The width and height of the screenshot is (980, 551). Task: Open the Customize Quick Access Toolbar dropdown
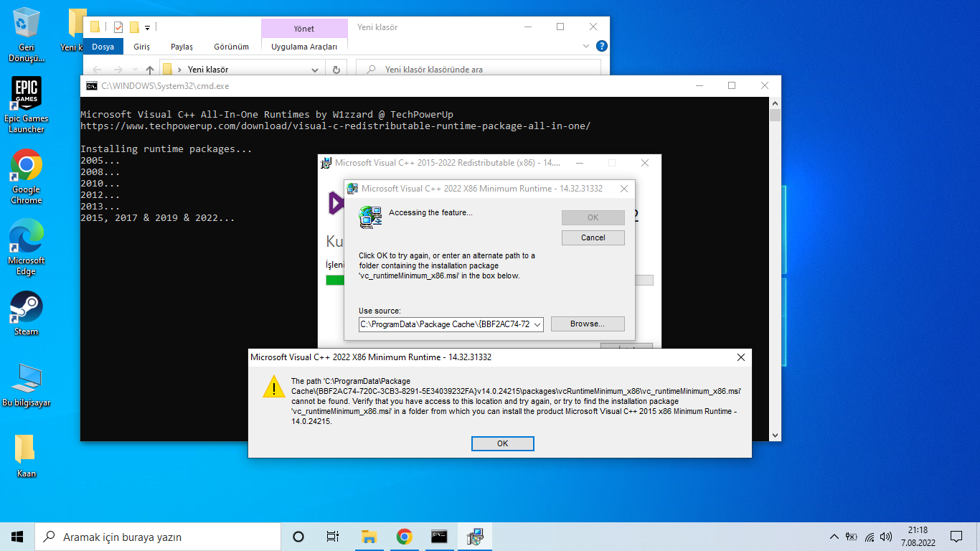[x=147, y=27]
